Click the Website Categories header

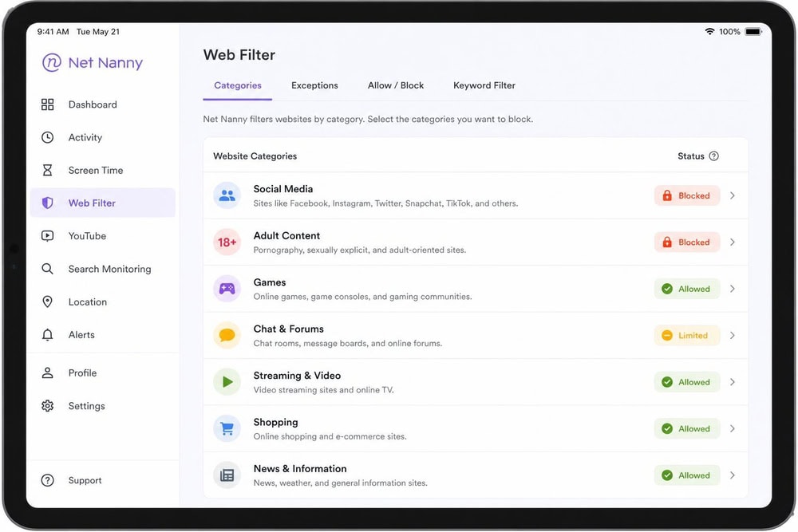tap(255, 156)
